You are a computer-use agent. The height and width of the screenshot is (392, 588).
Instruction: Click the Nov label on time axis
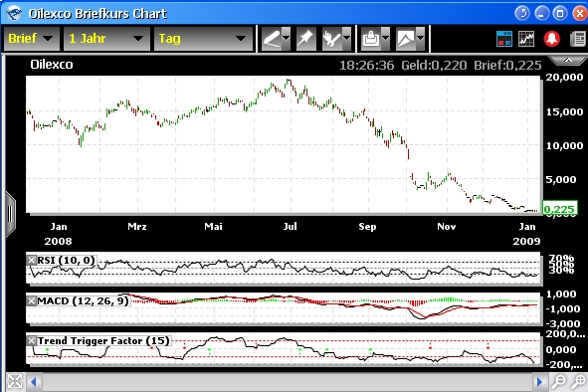[447, 226]
